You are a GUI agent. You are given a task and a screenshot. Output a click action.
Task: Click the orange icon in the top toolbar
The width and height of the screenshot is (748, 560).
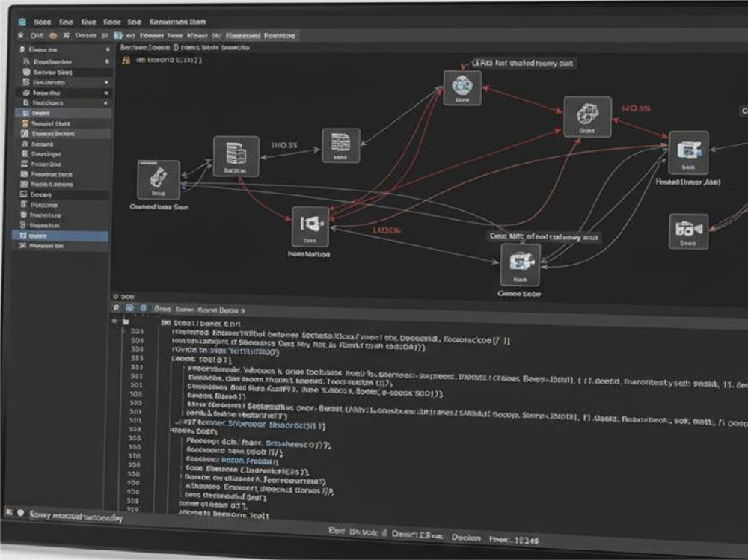pos(53,36)
